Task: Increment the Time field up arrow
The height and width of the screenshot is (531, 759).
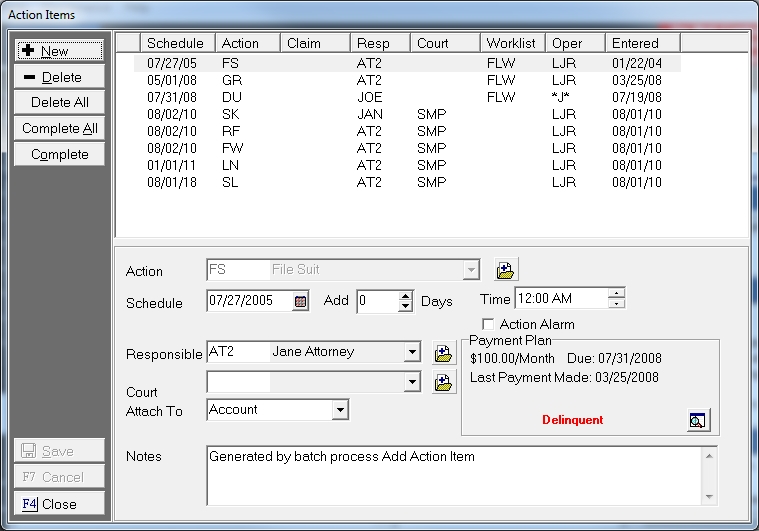Action: (616, 293)
